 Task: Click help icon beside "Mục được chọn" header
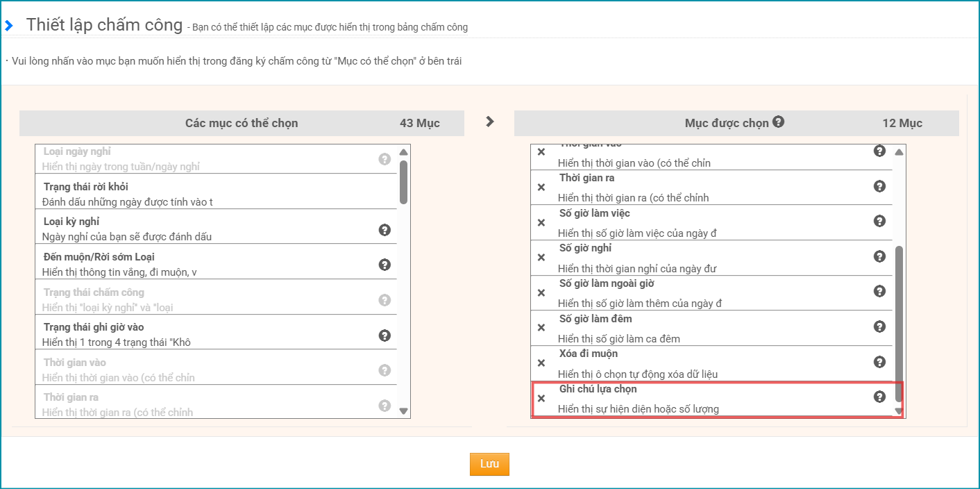pos(778,122)
